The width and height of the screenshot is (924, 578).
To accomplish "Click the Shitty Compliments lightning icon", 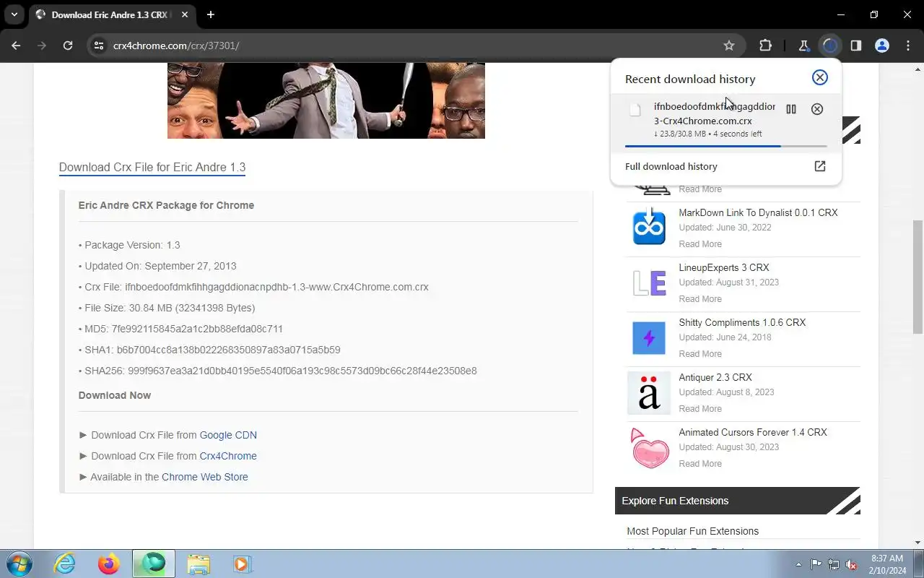I will point(649,337).
